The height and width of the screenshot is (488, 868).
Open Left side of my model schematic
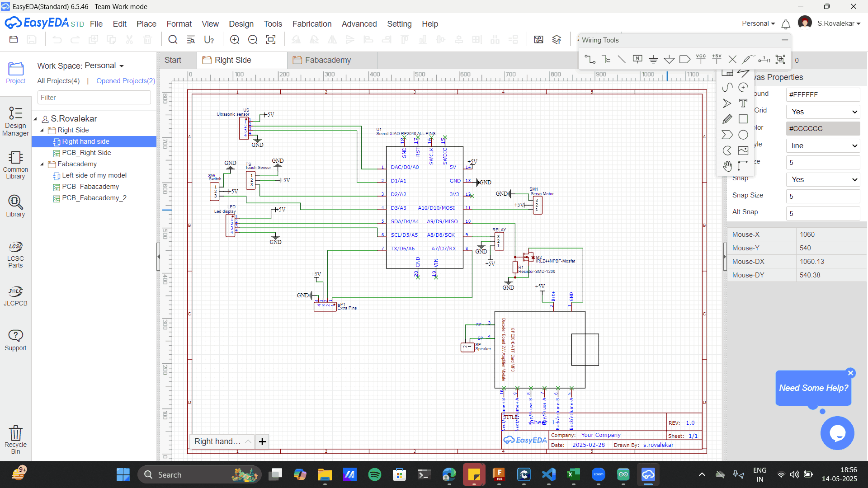94,175
